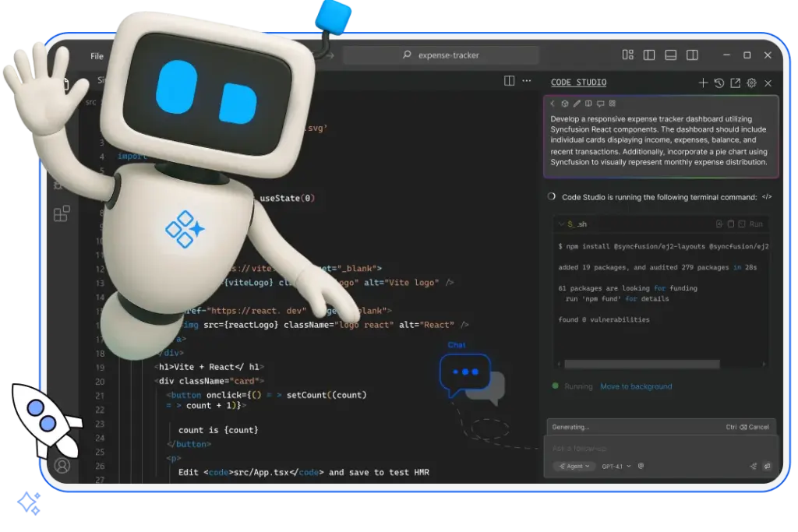Click the Ask a follow-up input field
Screen dimensions: 798x532
click(661, 448)
